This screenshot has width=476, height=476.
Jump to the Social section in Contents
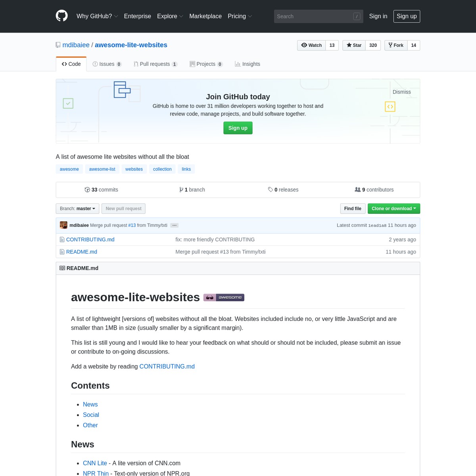91,415
